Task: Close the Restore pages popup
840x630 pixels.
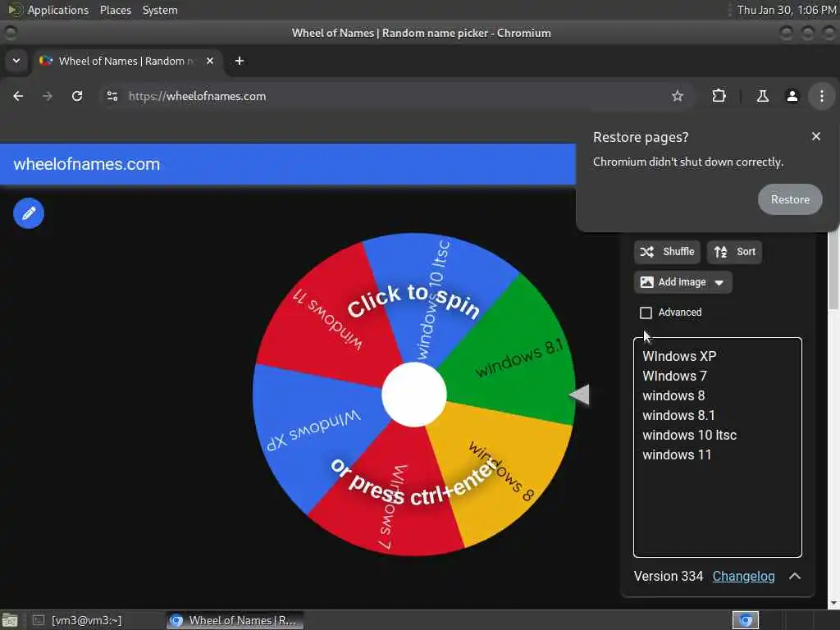Action: [816, 137]
